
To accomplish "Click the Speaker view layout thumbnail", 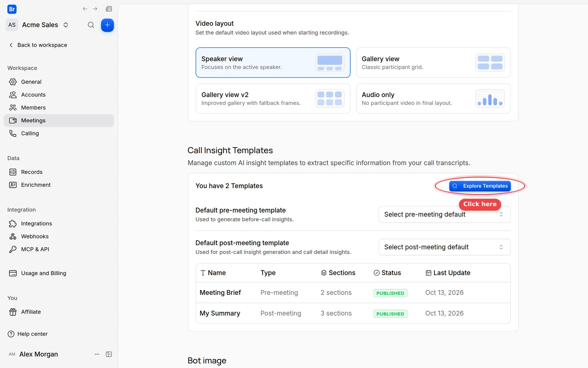I will tap(330, 63).
